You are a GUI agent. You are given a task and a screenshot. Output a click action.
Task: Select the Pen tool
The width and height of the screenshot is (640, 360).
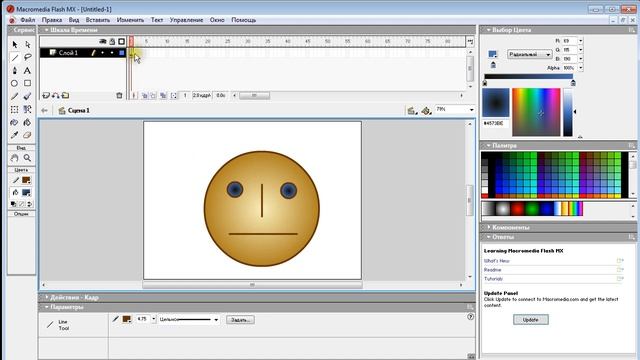15,71
